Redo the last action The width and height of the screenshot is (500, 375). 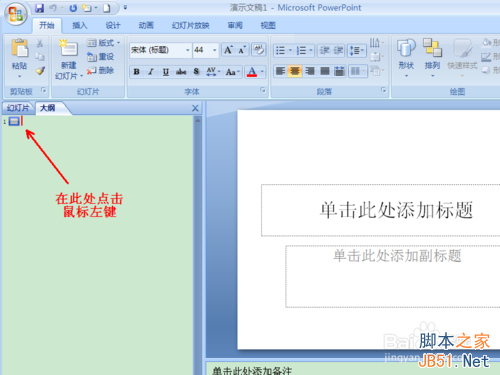point(73,8)
